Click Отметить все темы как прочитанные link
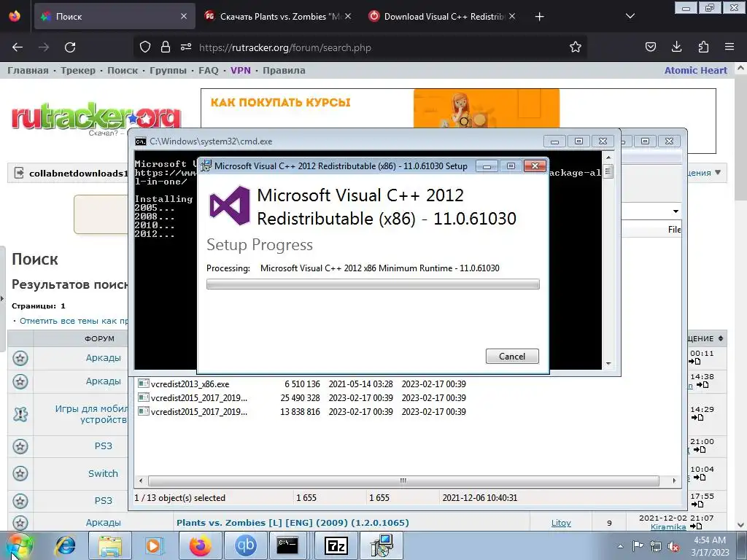 [74, 321]
